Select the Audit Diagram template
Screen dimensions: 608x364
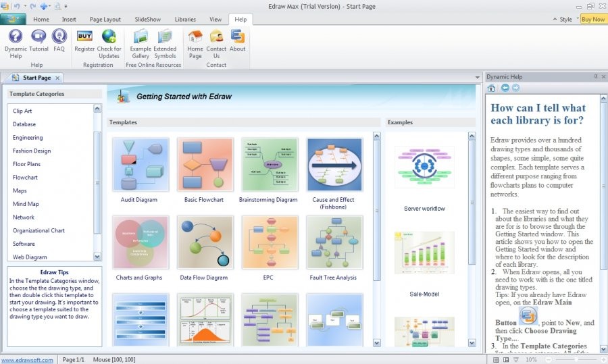coord(141,165)
